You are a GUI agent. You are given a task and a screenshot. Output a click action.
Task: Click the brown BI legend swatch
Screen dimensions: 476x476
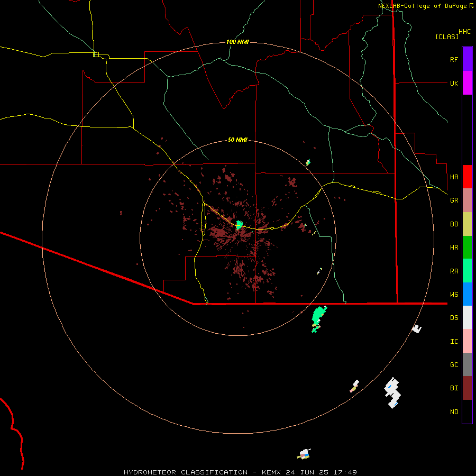pos(467,388)
